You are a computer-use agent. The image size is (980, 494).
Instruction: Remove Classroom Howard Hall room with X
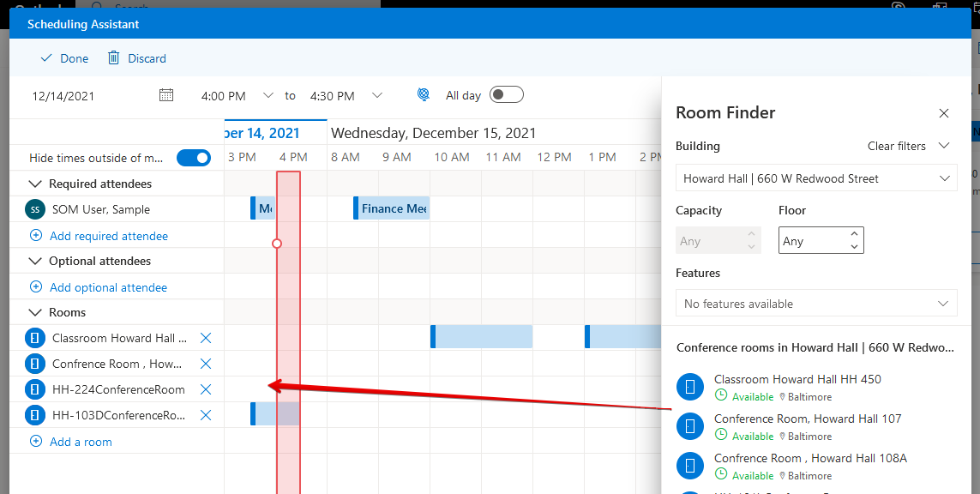[x=205, y=338]
